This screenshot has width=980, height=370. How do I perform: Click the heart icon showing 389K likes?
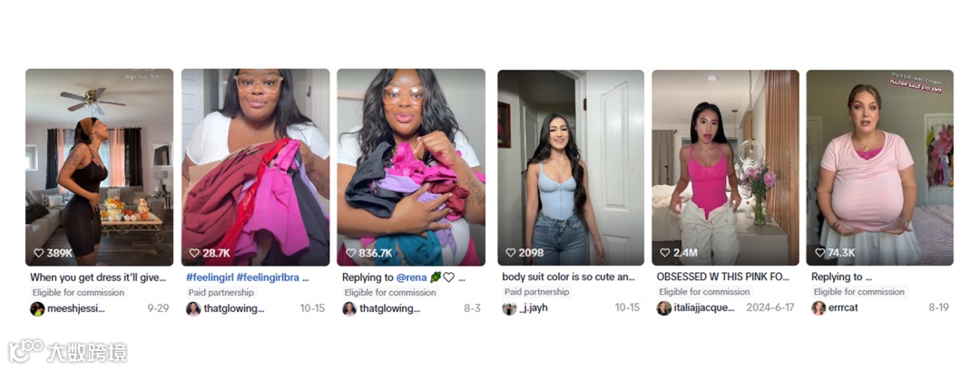point(39,253)
